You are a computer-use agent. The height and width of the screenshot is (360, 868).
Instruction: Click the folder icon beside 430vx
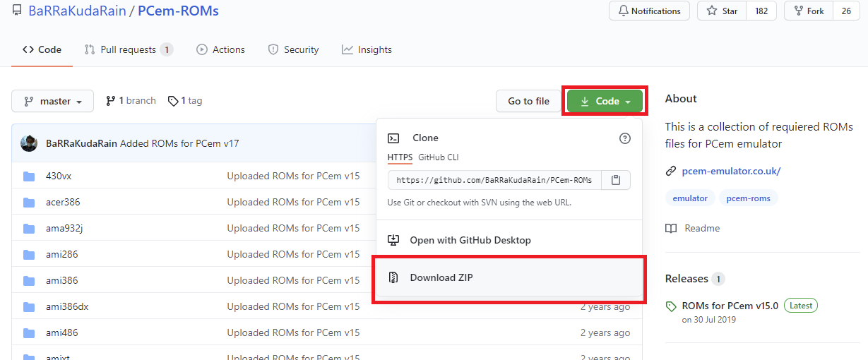29,176
